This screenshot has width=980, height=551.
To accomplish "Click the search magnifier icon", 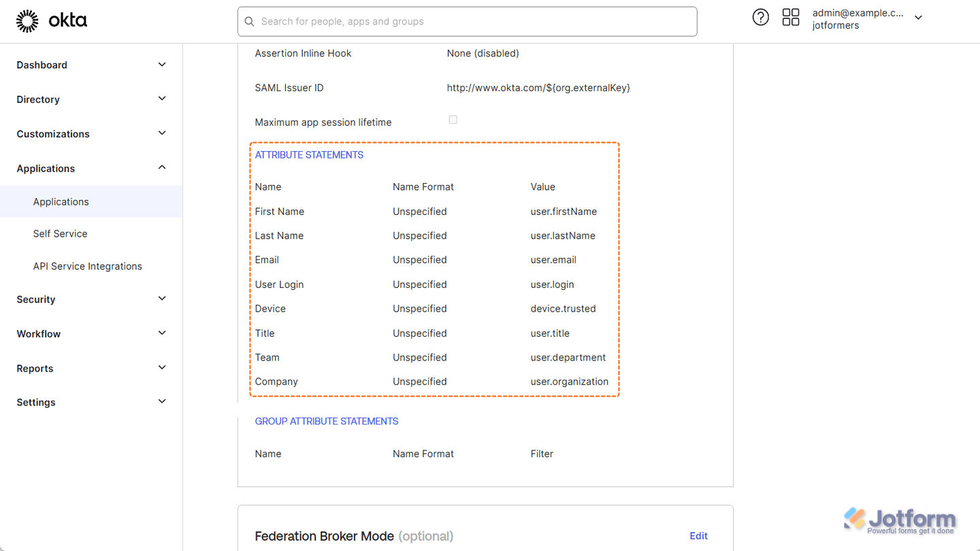I will coord(250,22).
